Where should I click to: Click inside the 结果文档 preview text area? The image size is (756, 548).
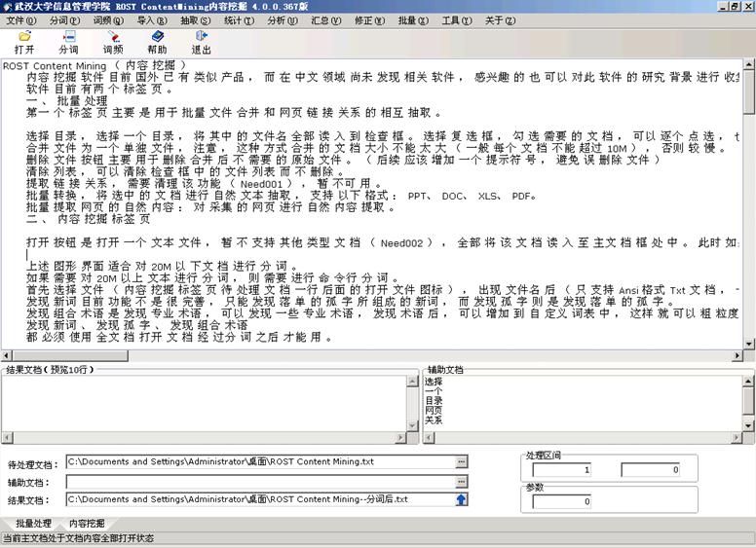(205, 404)
